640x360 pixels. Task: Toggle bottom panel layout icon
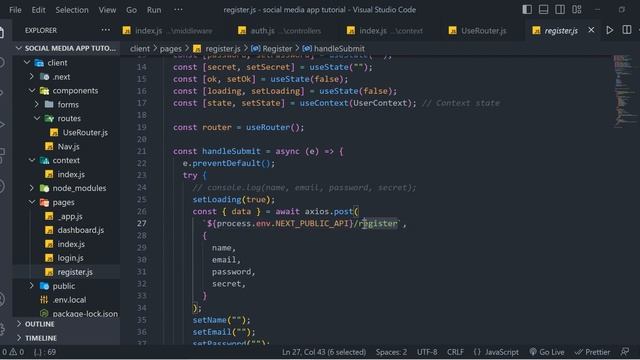(543, 9)
